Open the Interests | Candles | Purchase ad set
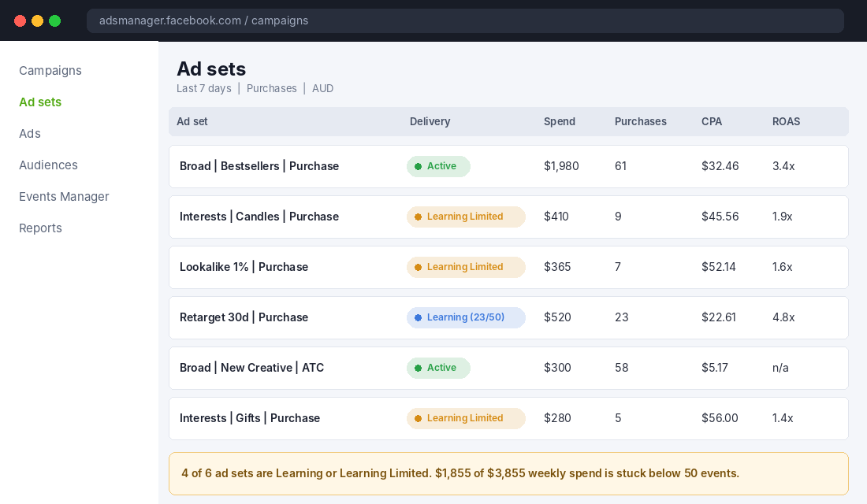 [259, 217]
